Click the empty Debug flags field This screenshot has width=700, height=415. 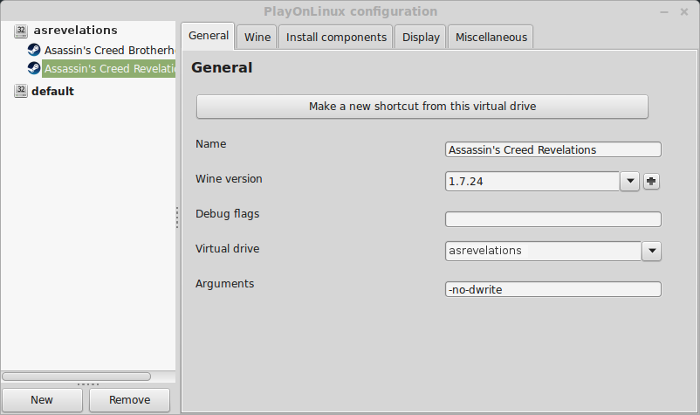point(553,219)
